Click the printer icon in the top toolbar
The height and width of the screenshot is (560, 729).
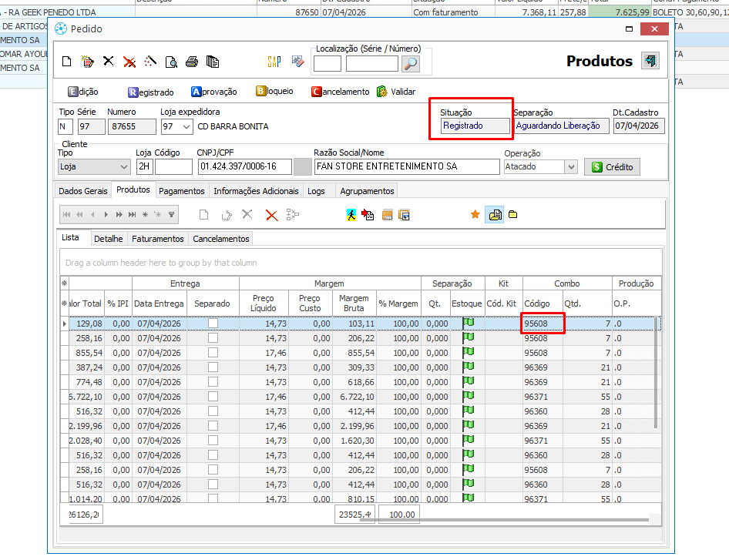point(192,62)
